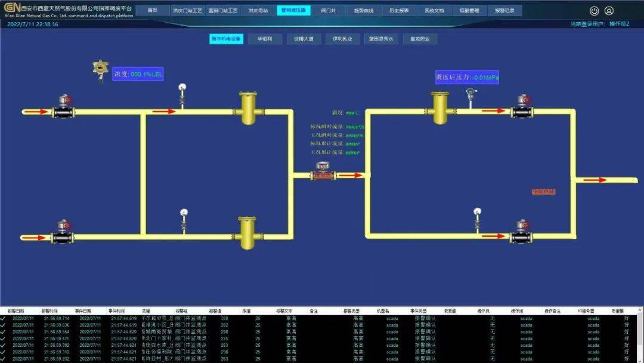Select the 盘龙药业 station button
This screenshot has height=363, width=644.
420,39
